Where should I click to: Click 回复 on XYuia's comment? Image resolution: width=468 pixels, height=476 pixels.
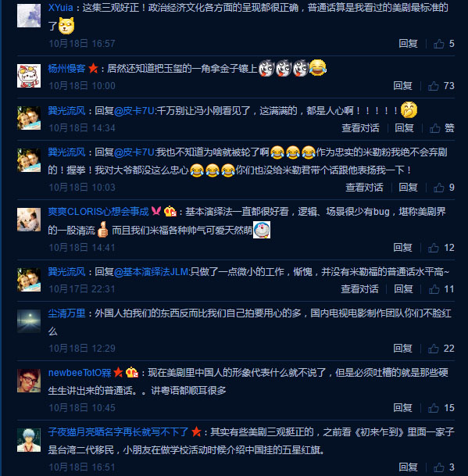point(408,44)
